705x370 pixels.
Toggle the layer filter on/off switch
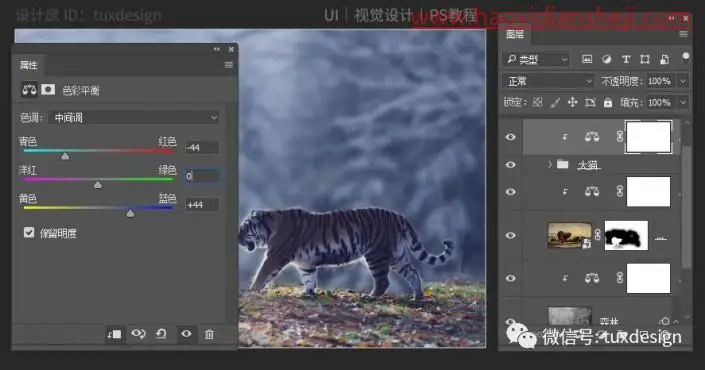coord(685,57)
